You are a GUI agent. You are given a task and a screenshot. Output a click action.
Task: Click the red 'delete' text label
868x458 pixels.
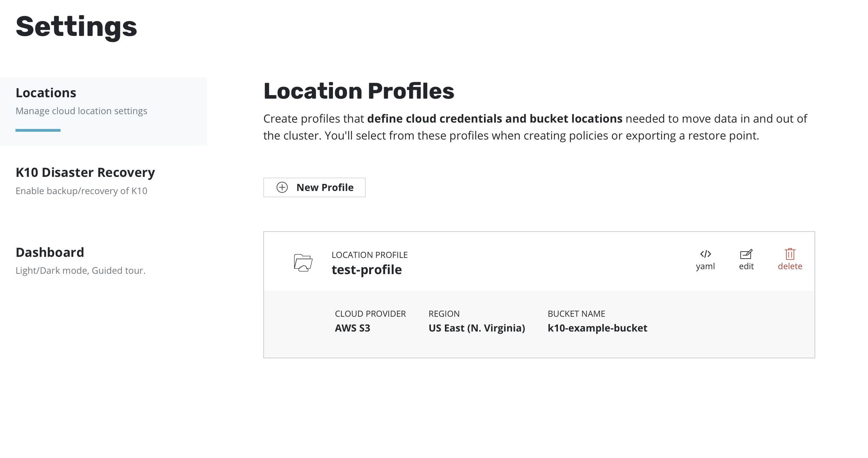click(790, 266)
